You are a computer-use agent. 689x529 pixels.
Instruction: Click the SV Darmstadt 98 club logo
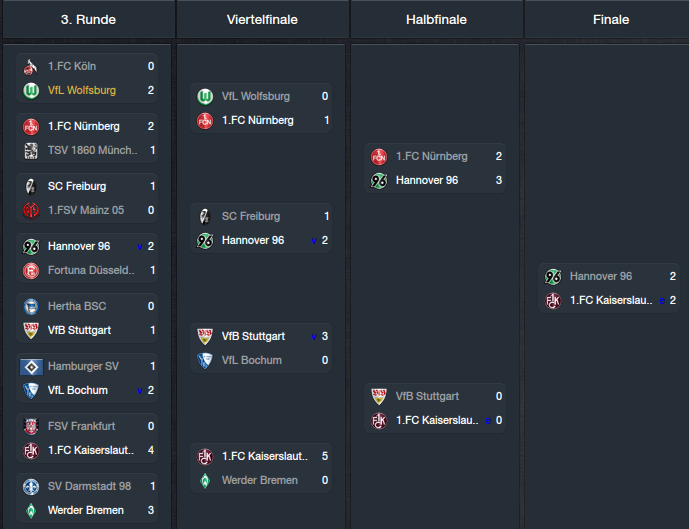coord(31,486)
